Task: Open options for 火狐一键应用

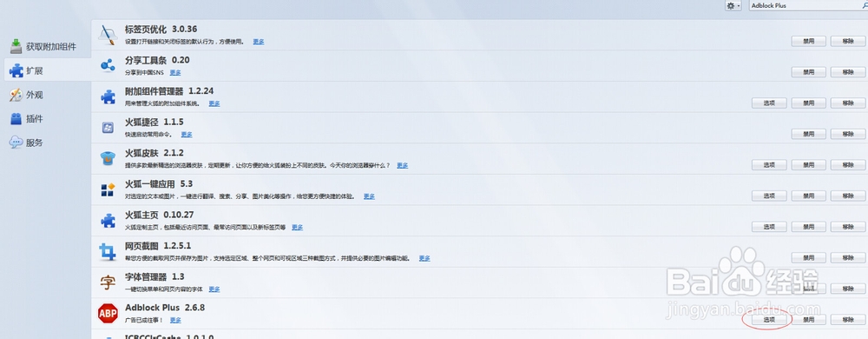Action: coord(769,196)
